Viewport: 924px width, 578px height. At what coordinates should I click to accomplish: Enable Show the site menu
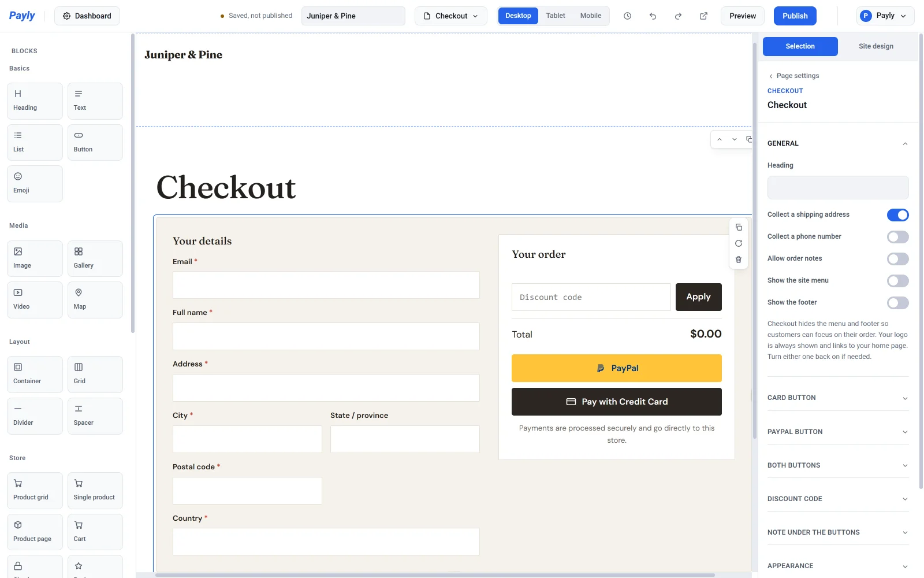898,281
